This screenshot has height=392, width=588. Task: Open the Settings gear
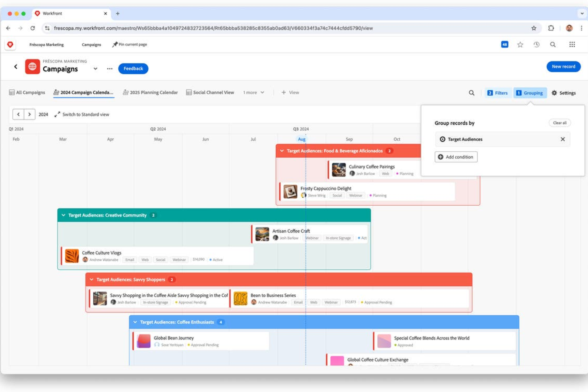[564, 93]
